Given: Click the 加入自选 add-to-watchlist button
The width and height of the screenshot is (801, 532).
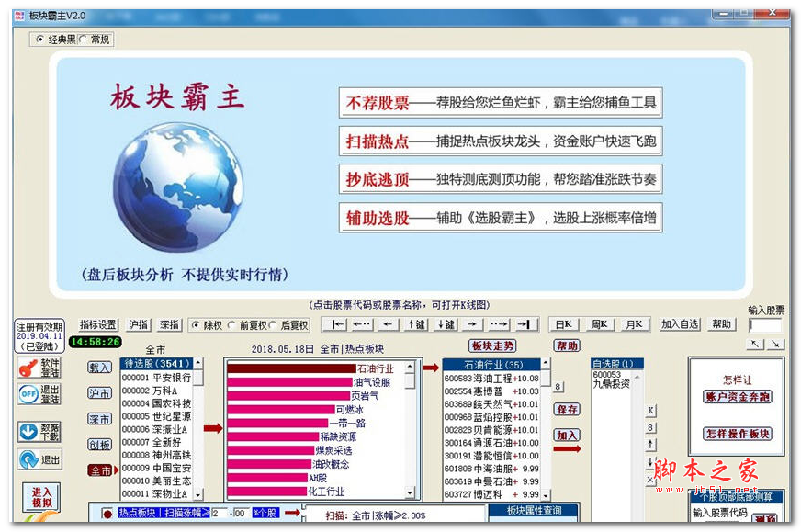Looking at the screenshot, I should click(x=680, y=323).
